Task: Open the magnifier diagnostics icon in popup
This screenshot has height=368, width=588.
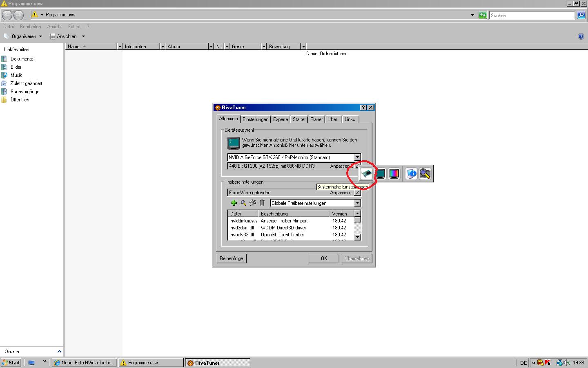Action: [x=425, y=174]
